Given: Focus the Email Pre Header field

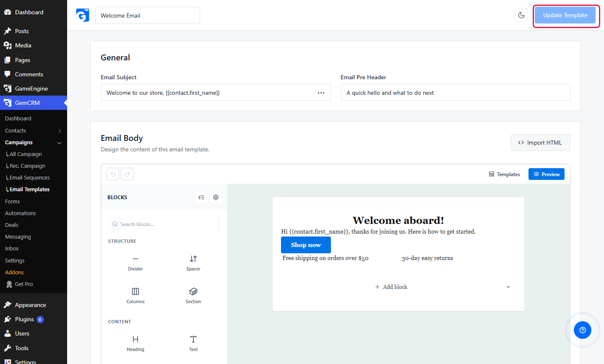Looking at the screenshot, I should (456, 92).
